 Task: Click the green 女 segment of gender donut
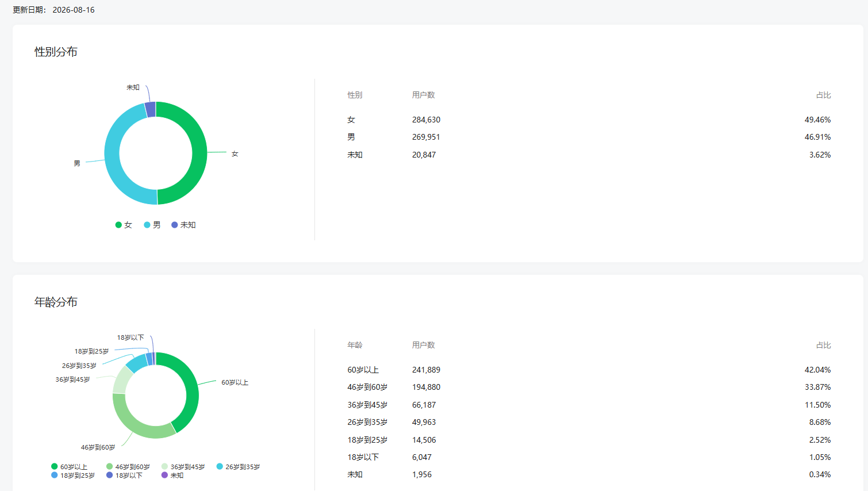(x=199, y=153)
